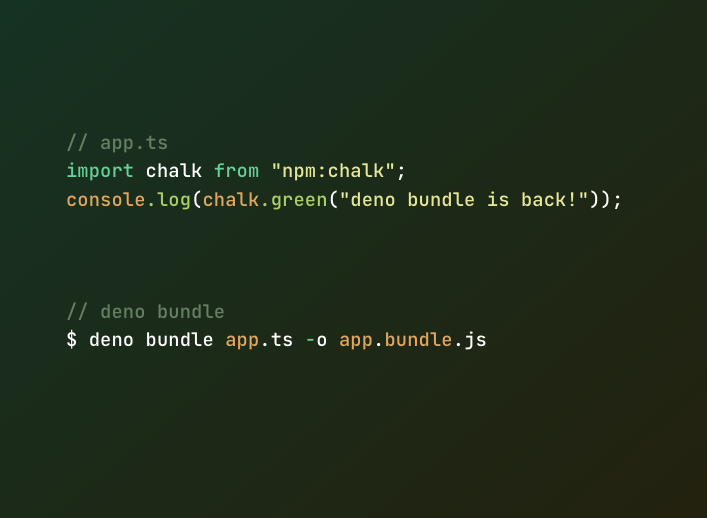Click 'bundle' in the shell command

[x=179, y=340]
